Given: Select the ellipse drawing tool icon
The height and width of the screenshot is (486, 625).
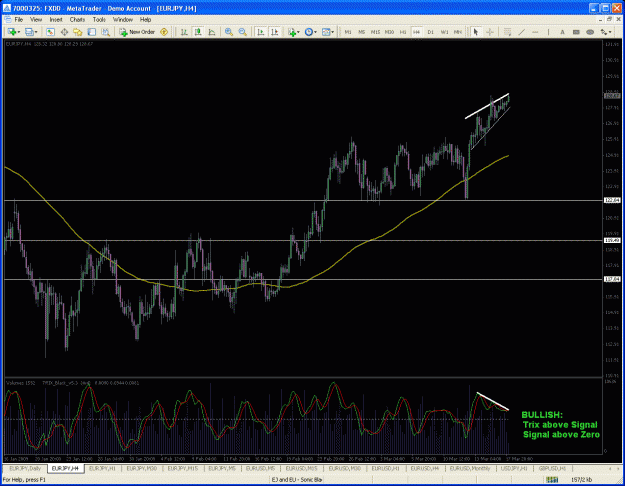Looking at the screenshot, I should [590, 32].
